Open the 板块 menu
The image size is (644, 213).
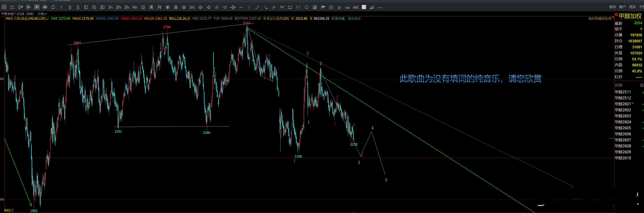(x=613, y=7)
